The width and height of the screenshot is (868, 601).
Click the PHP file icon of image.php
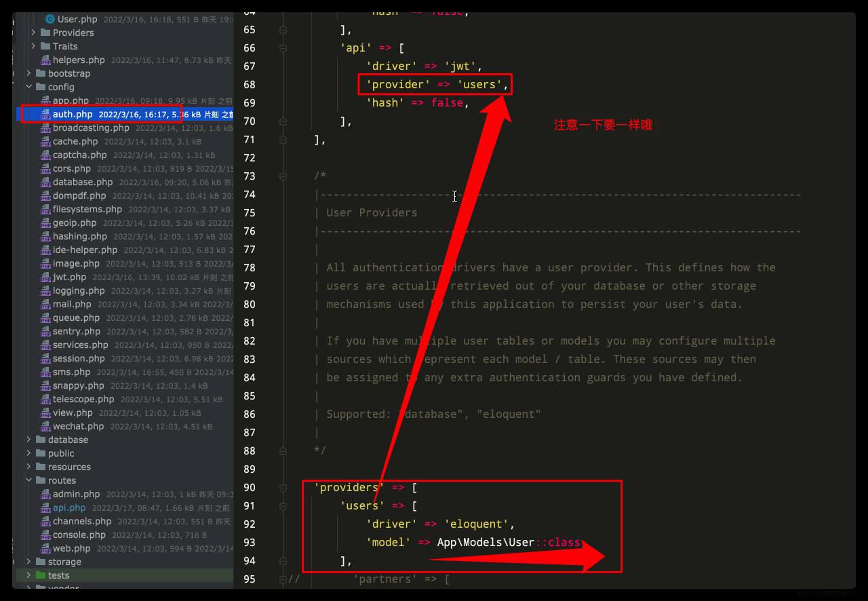tap(45, 264)
